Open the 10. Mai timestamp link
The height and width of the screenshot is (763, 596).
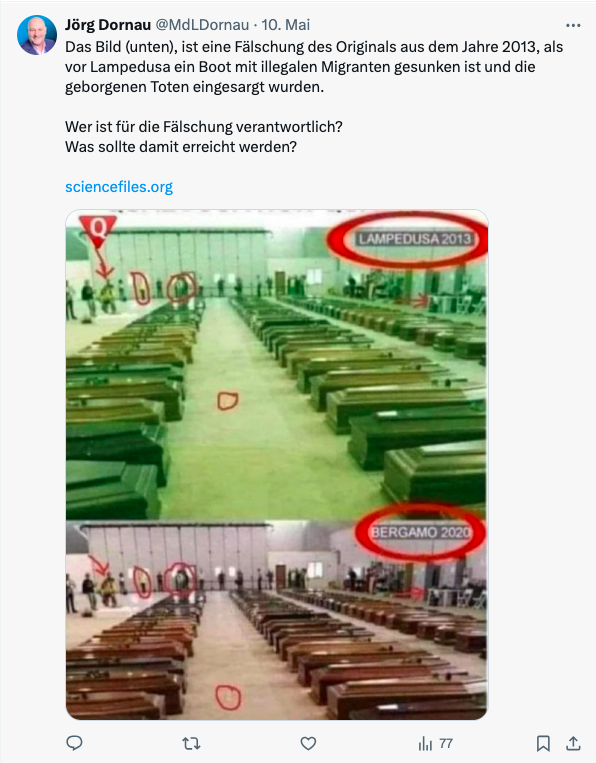click(286, 25)
